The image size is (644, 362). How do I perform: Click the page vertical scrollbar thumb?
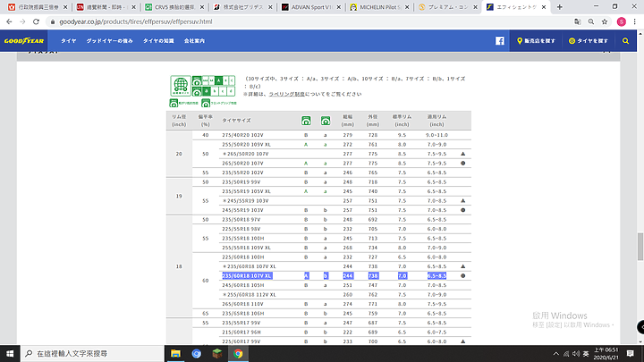click(640, 247)
